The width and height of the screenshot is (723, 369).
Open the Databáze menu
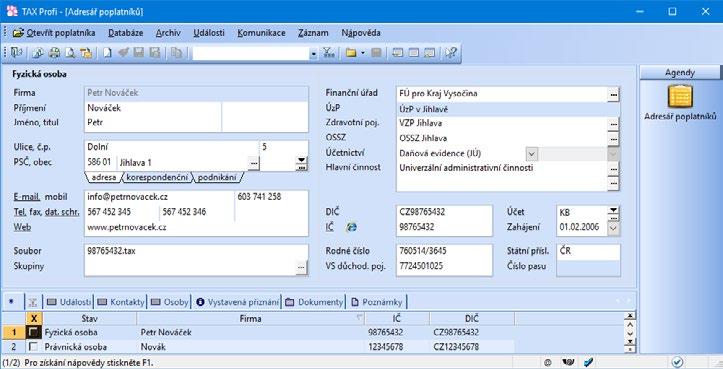125,33
